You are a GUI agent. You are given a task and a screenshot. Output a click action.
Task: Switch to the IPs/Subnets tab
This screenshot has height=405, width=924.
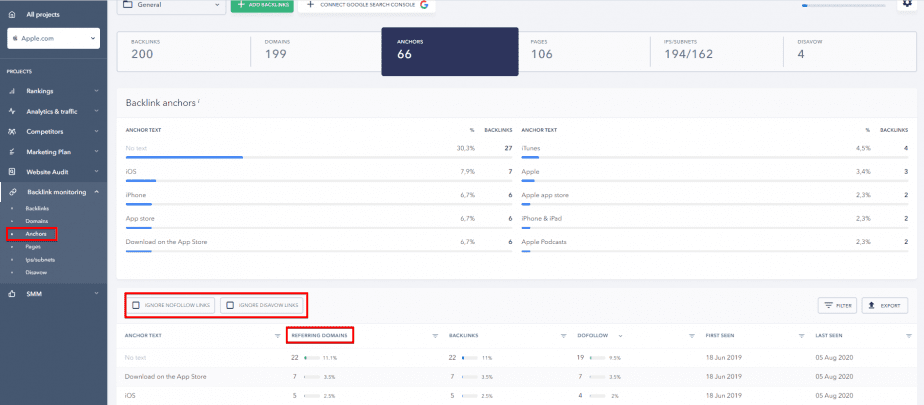point(715,50)
